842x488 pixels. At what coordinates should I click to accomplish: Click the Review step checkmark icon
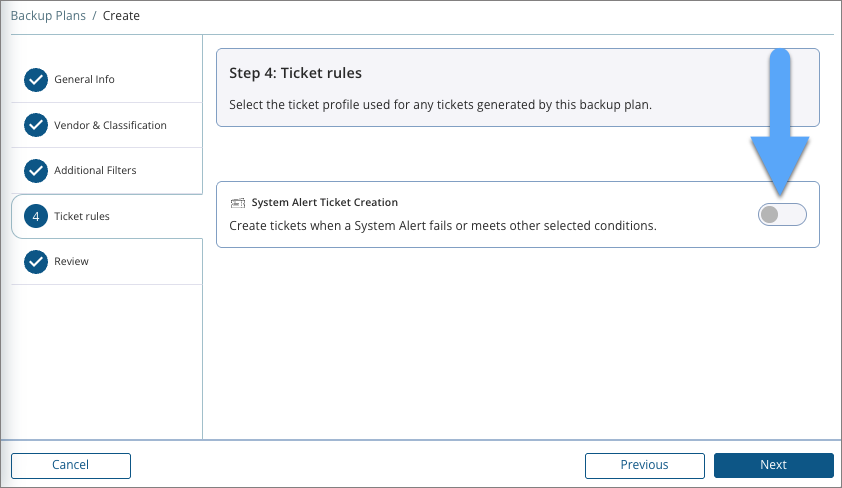coord(36,262)
